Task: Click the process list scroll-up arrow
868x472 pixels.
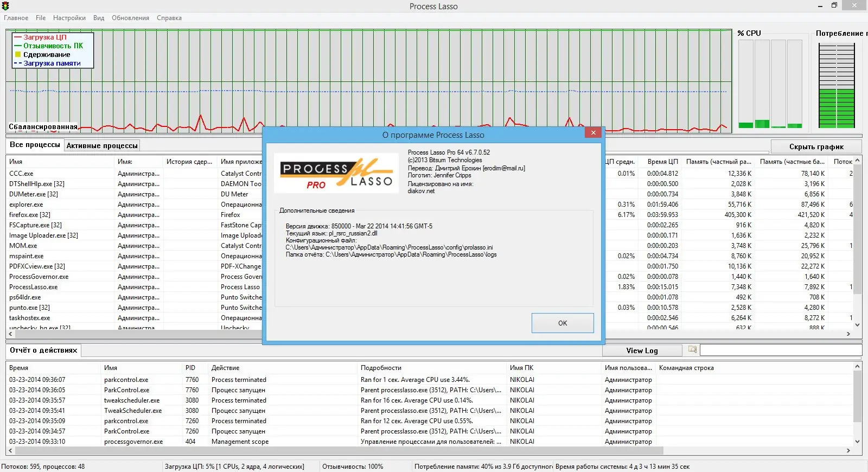Action: [x=857, y=161]
